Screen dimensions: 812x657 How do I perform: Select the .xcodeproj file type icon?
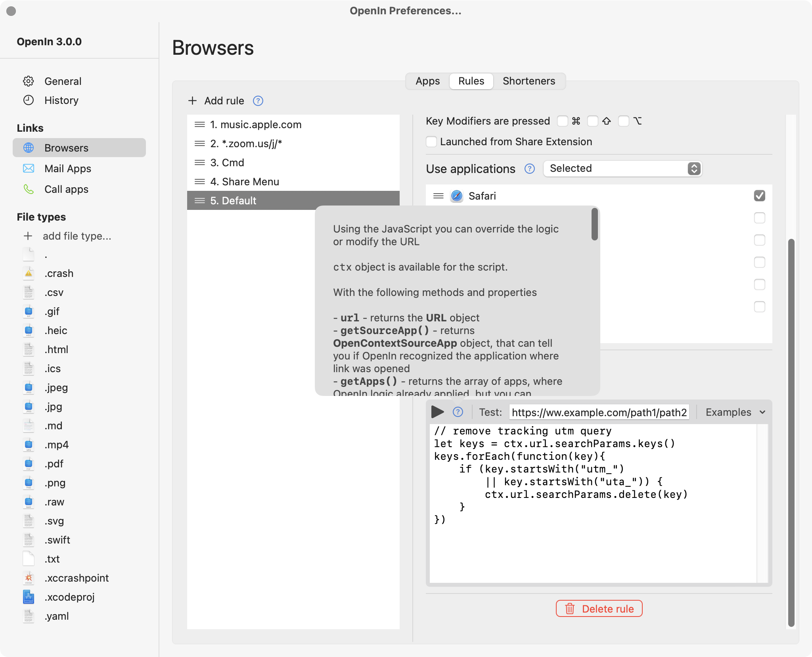pyautogui.click(x=29, y=597)
